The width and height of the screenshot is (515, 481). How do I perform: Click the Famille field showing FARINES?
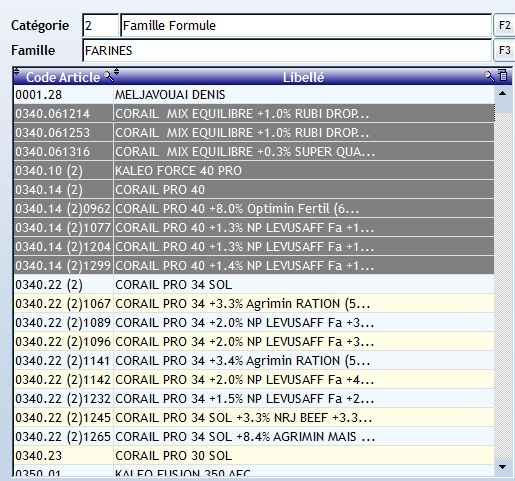point(287,50)
